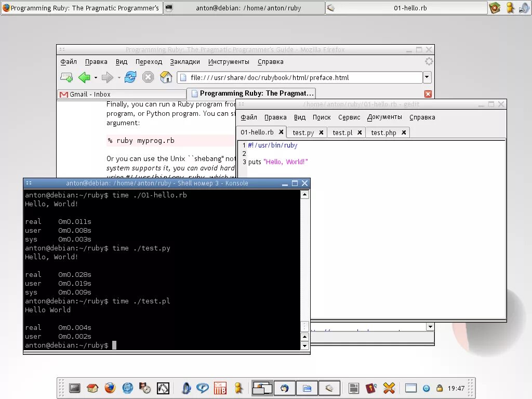This screenshot has width=532, height=399.
Task: Click the yellow figure messenger tray icon
Action: (510, 8)
